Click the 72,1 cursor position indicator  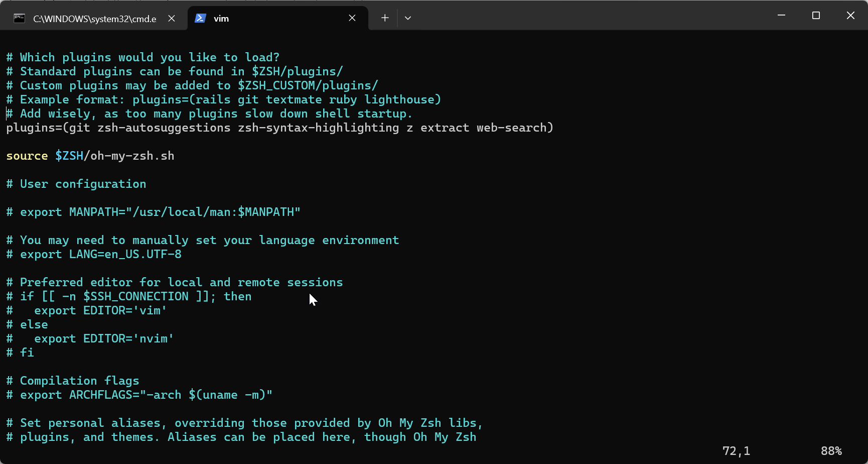pos(736,451)
